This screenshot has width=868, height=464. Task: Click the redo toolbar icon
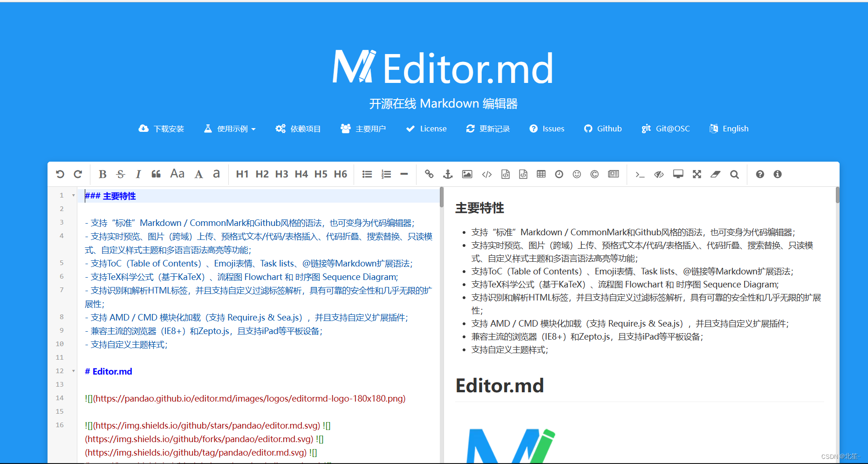78,174
